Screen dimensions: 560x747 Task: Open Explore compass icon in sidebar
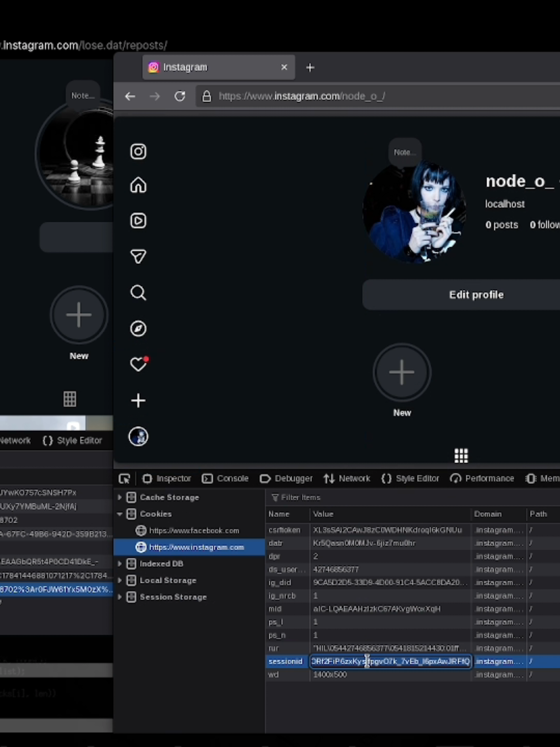tap(138, 328)
